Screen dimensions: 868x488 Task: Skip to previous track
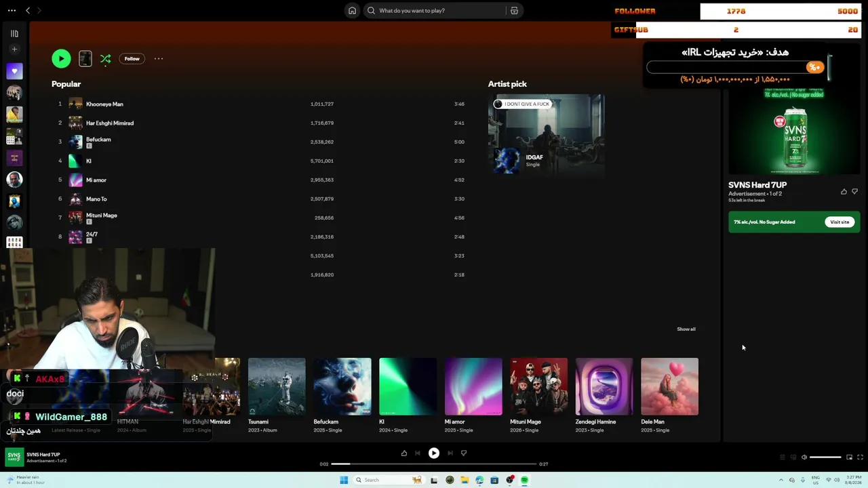click(x=418, y=453)
